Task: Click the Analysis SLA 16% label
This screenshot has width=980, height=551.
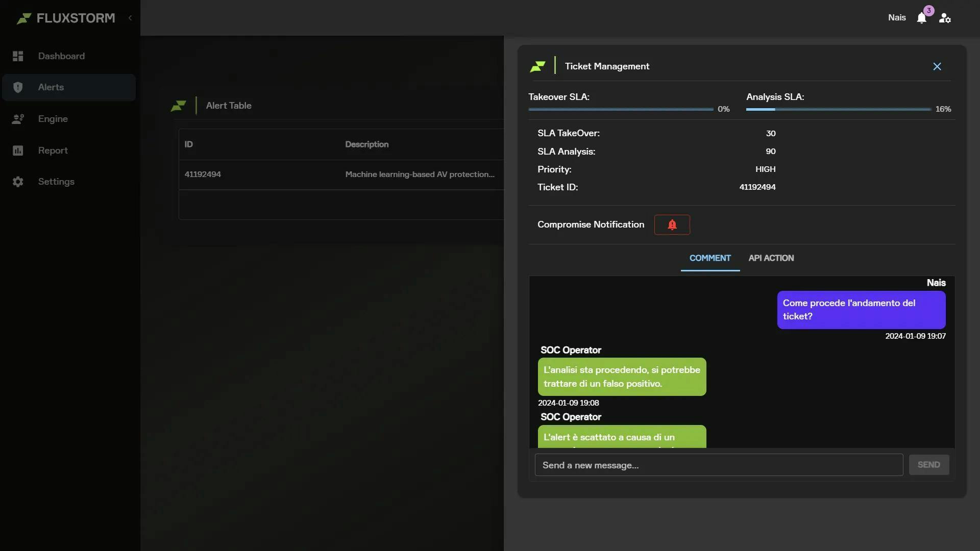Action: (943, 109)
